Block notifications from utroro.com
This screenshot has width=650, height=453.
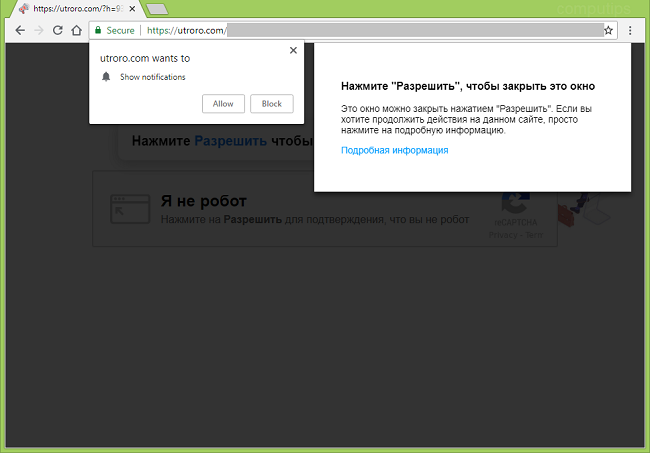pyautogui.click(x=271, y=104)
